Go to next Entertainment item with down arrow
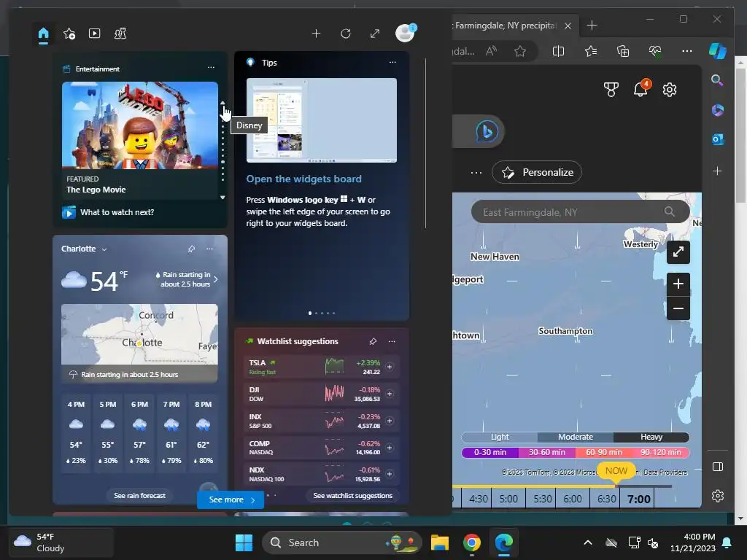This screenshot has width=747, height=560. [222, 197]
